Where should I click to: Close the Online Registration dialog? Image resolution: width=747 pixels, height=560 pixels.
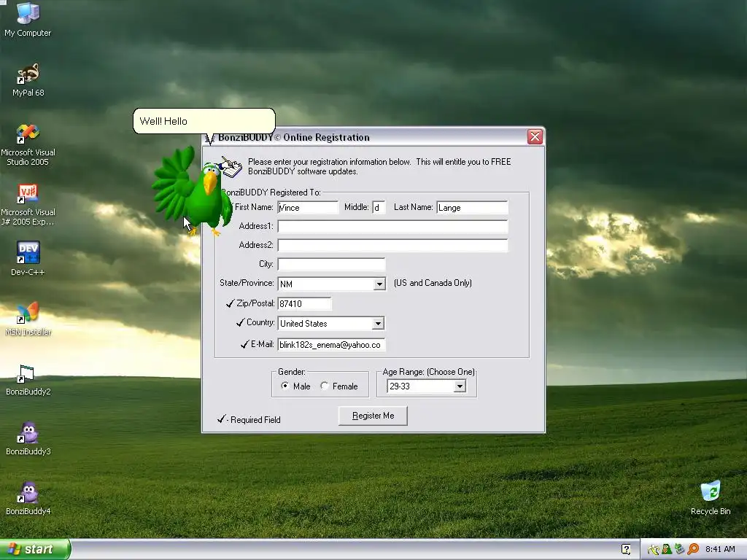click(x=535, y=136)
